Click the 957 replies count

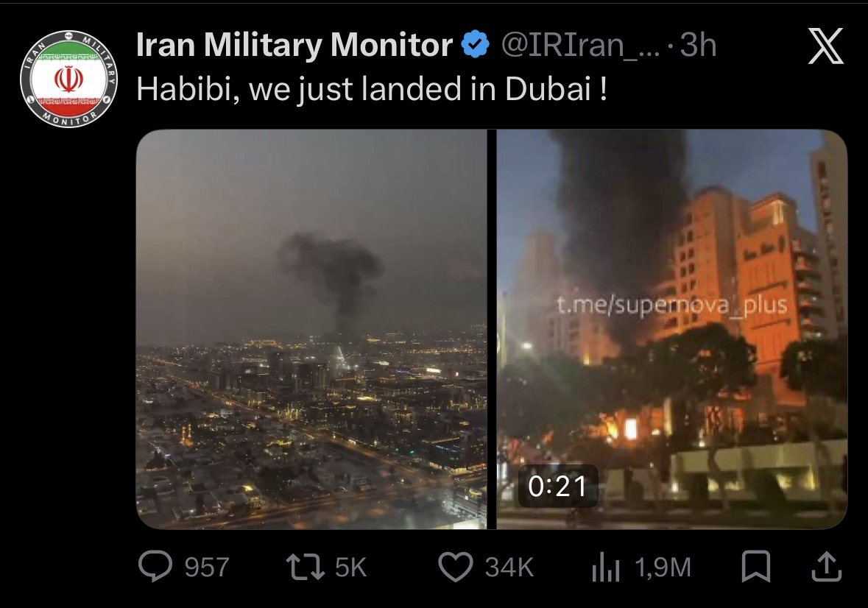pos(206,568)
